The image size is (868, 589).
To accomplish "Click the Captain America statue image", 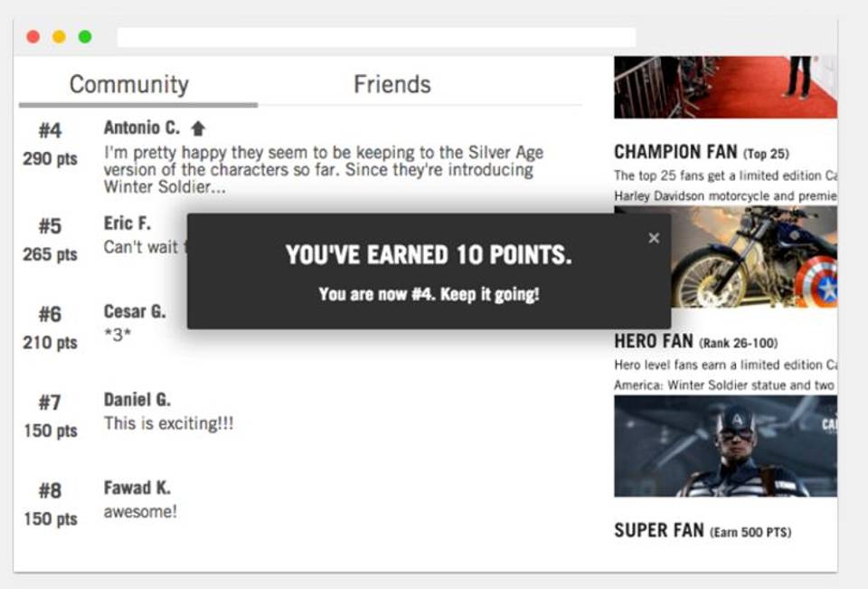I will (x=725, y=446).
